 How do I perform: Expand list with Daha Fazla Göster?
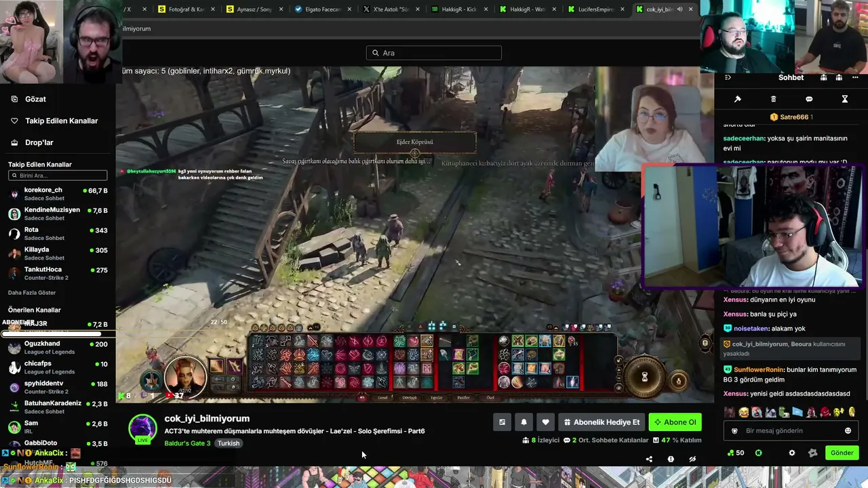coord(32,293)
